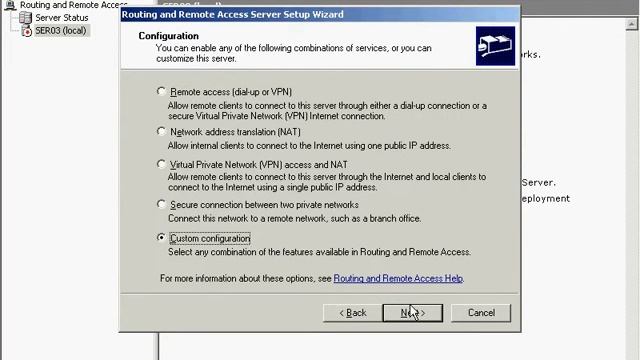
Task: Cancel the setup wizard
Action: [481, 313]
